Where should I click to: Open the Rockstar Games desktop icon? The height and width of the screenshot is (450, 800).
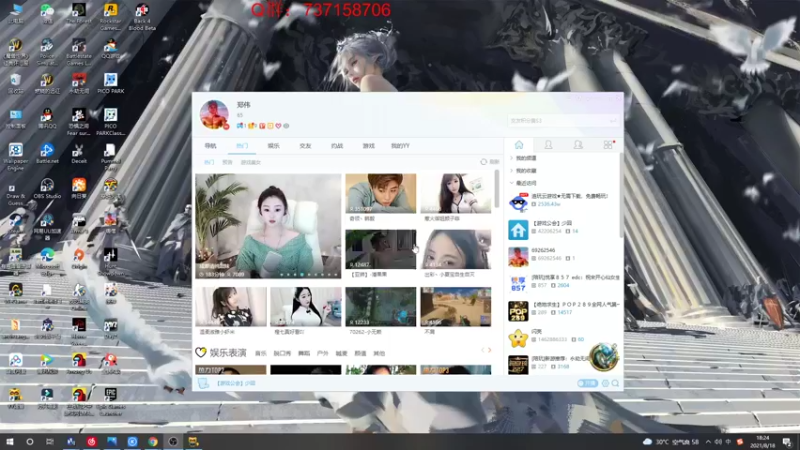[x=110, y=17]
